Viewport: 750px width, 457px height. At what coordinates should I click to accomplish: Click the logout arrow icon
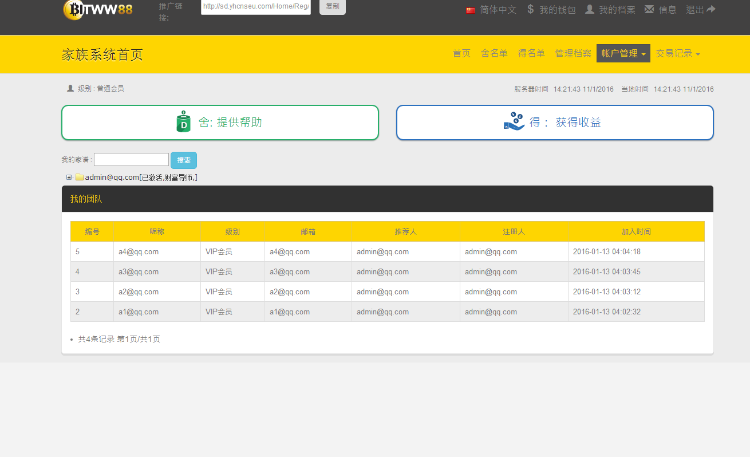(x=711, y=9)
